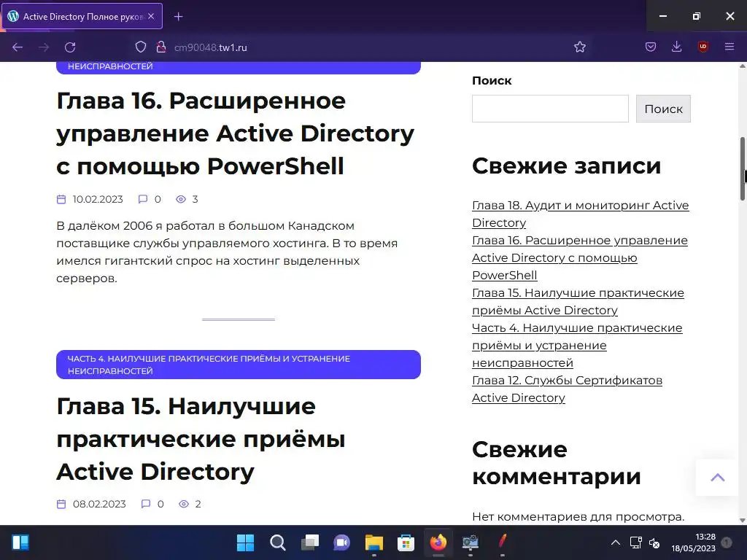The width and height of the screenshot is (747, 560).
Task: Show site security padlock info
Action: pos(161,47)
